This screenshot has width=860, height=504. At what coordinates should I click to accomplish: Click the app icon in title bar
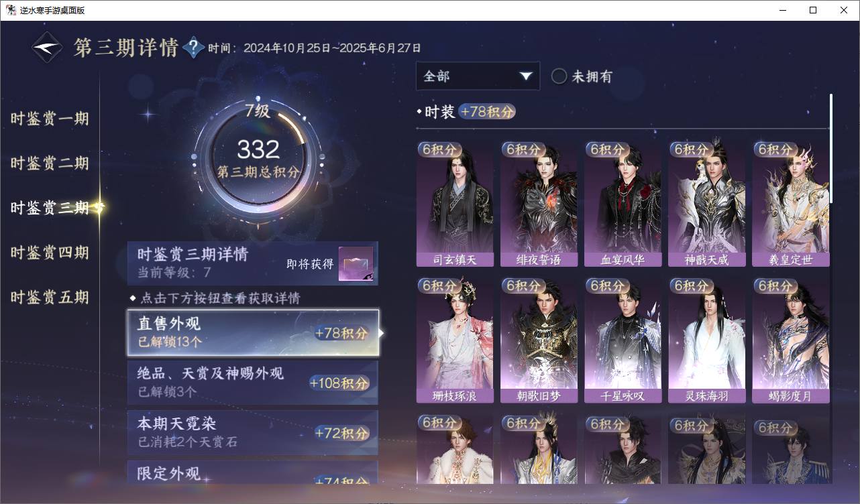click(11, 10)
